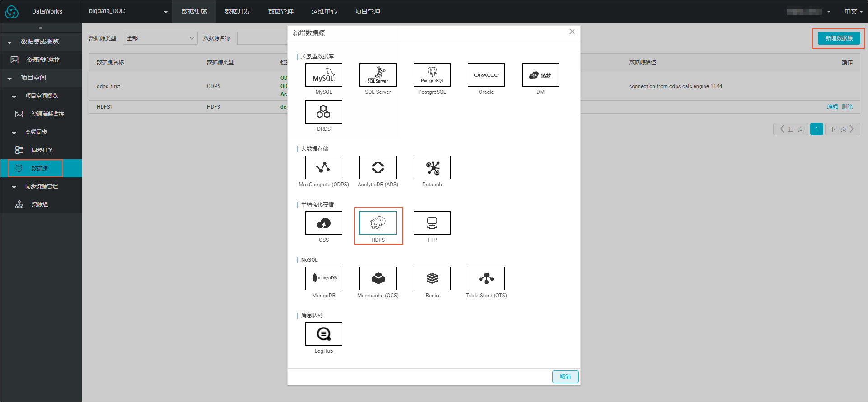Viewport: 868px width, 402px height.
Task: Click the 取消 button
Action: click(x=565, y=377)
